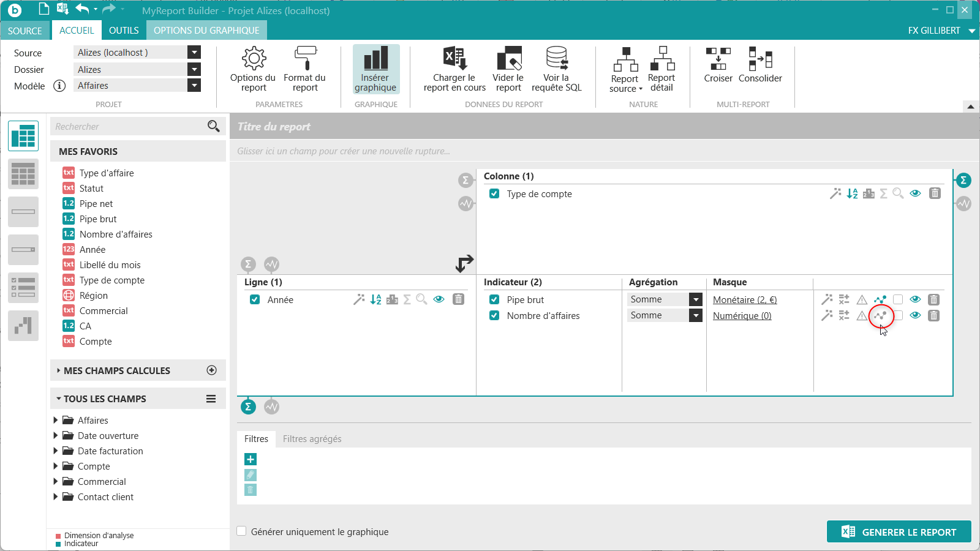This screenshot has height=551, width=980.
Task: Expand the Date facturation folder
Action: pos(56,451)
